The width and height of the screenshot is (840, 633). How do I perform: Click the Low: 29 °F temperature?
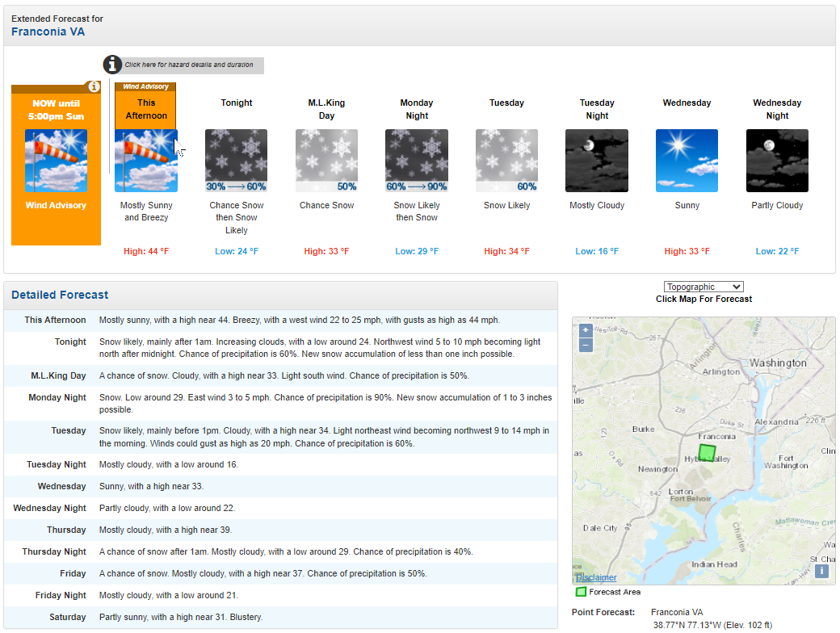click(417, 251)
